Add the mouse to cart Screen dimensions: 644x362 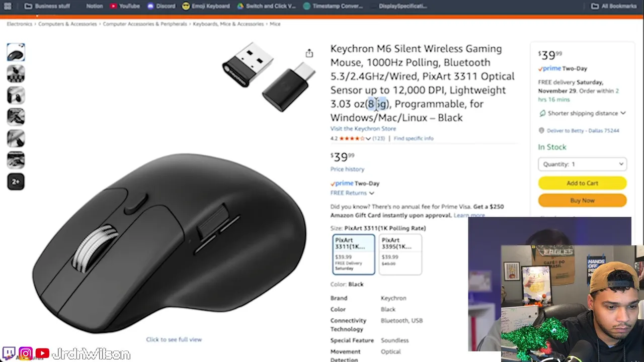[x=582, y=183]
